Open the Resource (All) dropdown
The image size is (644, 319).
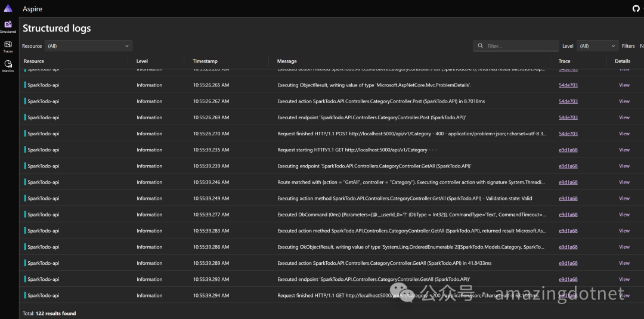coord(88,46)
